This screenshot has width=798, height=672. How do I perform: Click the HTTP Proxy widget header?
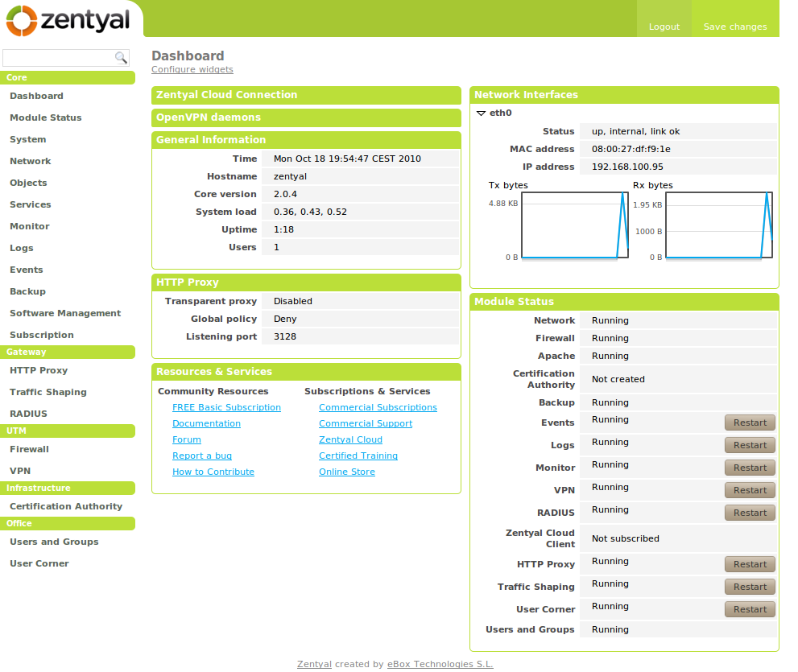306,282
